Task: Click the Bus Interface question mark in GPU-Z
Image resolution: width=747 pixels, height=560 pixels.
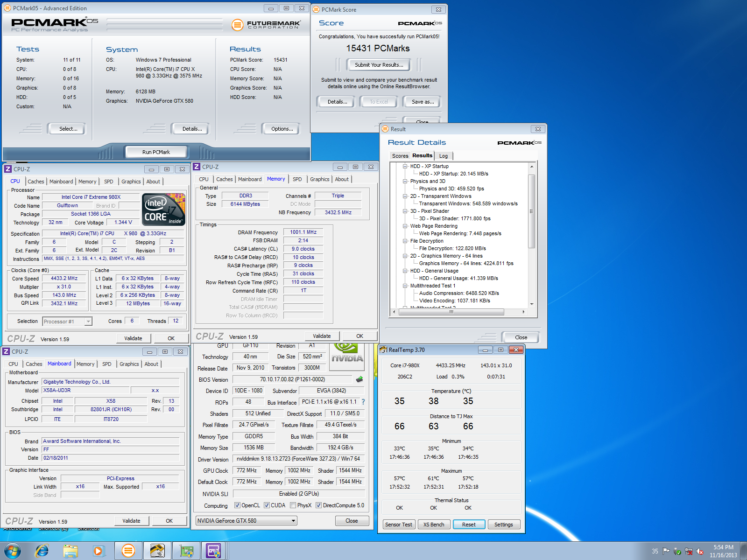Action: (363, 402)
